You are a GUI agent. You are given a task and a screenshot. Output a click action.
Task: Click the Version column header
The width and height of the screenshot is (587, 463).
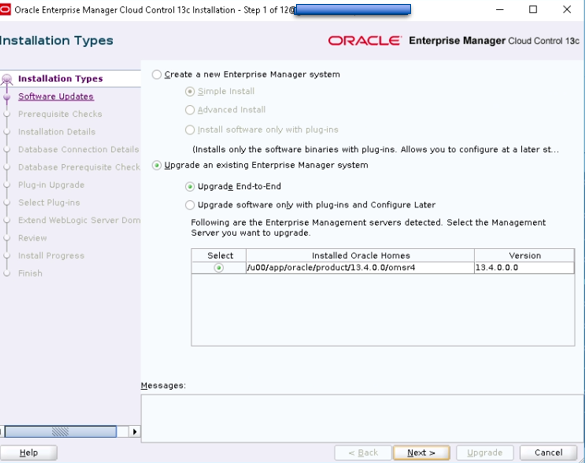coord(524,256)
